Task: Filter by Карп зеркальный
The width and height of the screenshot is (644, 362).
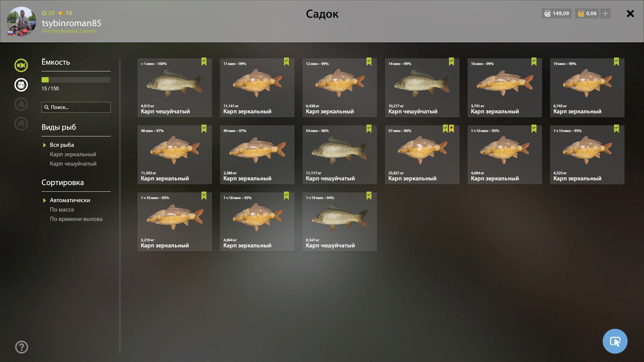Action: click(73, 154)
